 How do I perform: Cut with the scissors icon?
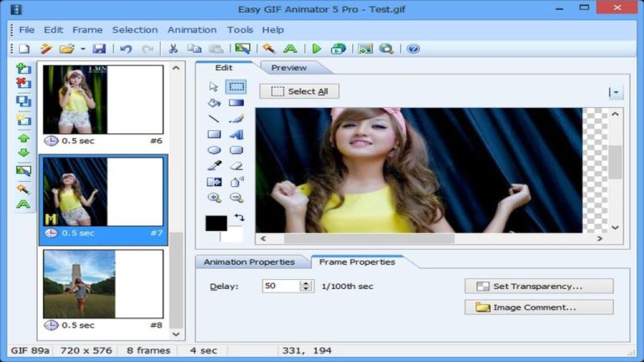pos(173,49)
